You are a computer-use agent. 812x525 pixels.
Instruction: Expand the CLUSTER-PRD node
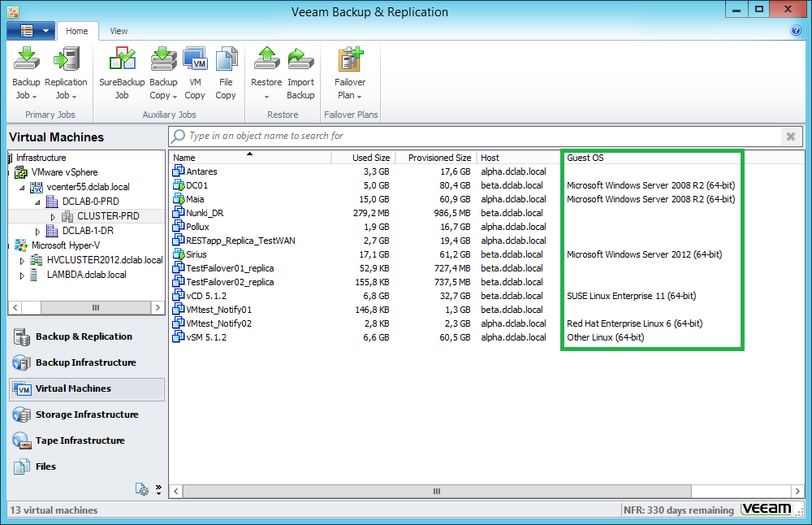[53, 217]
